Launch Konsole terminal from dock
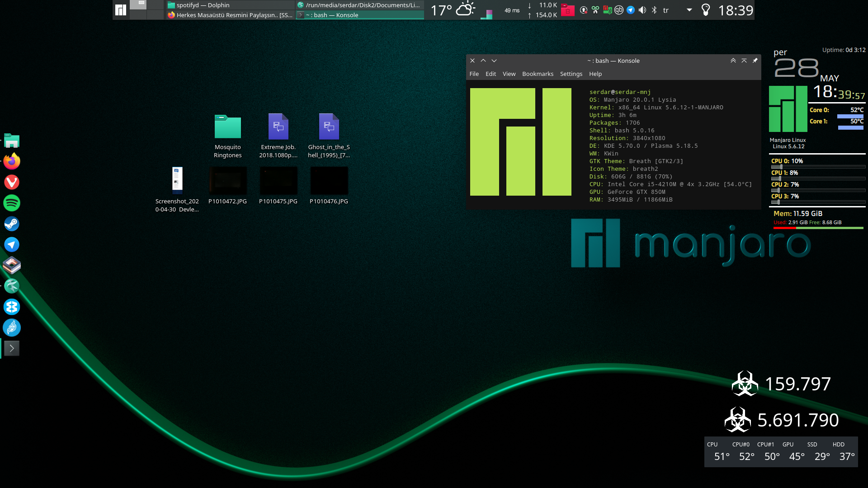 click(x=12, y=348)
